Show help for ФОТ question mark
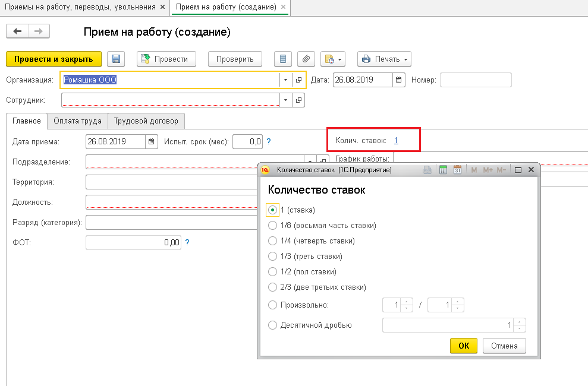This screenshot has height=386, width=588. (187, 243)
